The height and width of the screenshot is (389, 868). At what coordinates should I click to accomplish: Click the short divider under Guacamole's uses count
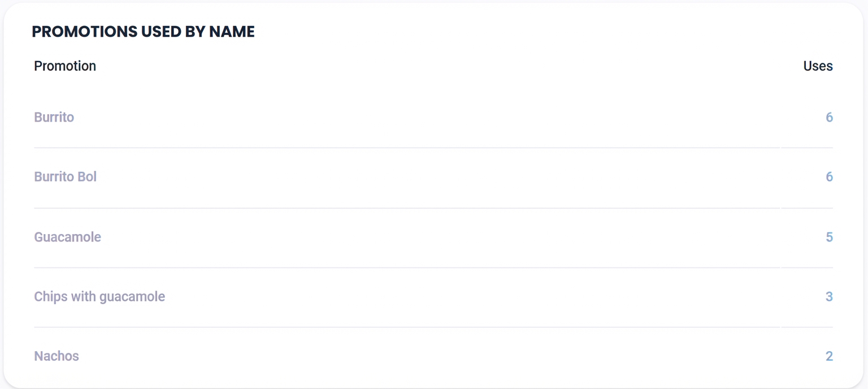(807, 267)
